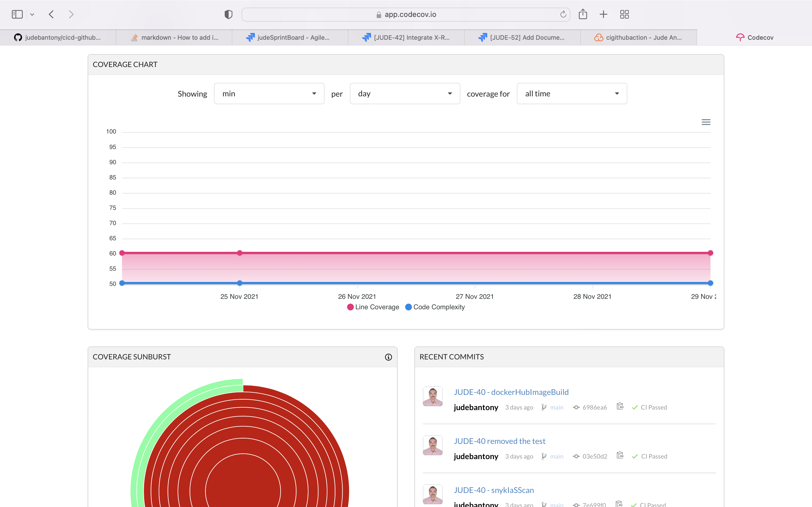Open the 'JUDE-40 removed the test' commit
The image size is (812, 507).
pos(499,441)
